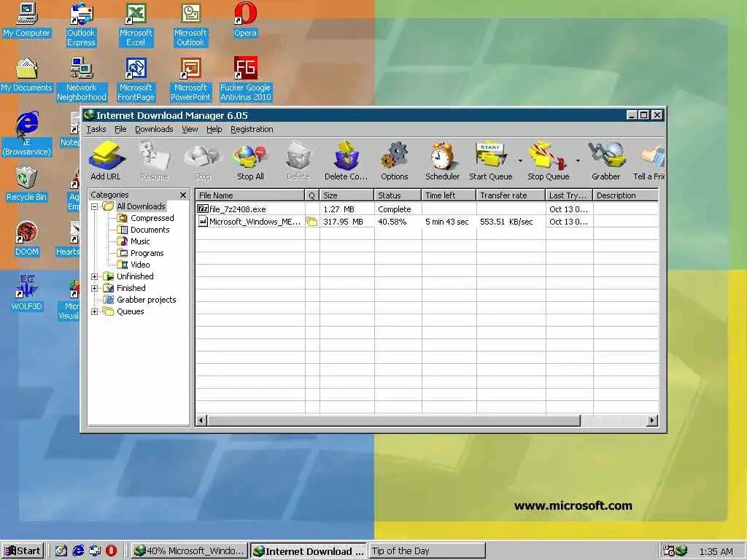The image size is (747, 560).
Task: Open the Tasks menu
Action: [96, 129]
